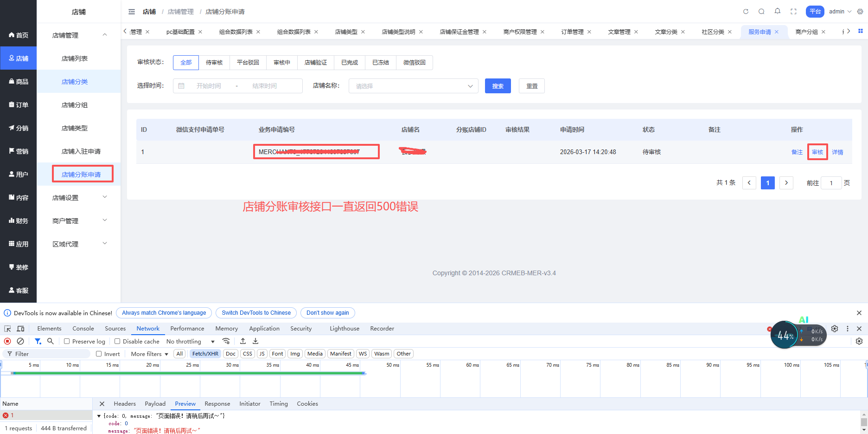The width and height of the screenshot is (868, 434).
Task: Click the 审核 link in the table row
Action: tap(817, 152)
